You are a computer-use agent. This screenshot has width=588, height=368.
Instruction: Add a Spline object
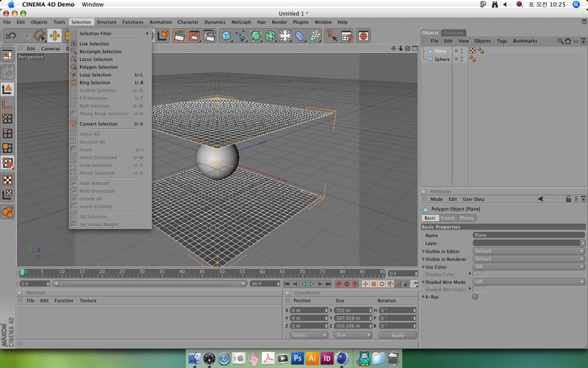241,36
